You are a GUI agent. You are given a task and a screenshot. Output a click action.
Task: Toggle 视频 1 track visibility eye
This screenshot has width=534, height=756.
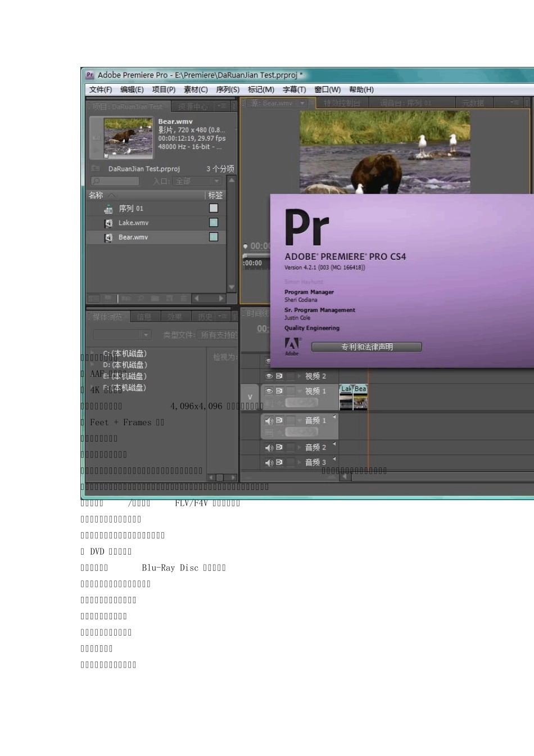click(269, 391)
